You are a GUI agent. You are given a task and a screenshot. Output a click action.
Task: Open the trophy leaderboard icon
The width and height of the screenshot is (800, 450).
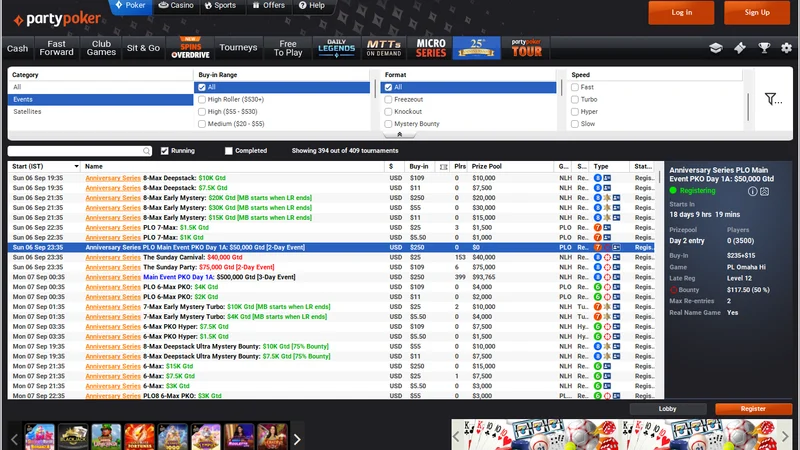click(764, 48)
